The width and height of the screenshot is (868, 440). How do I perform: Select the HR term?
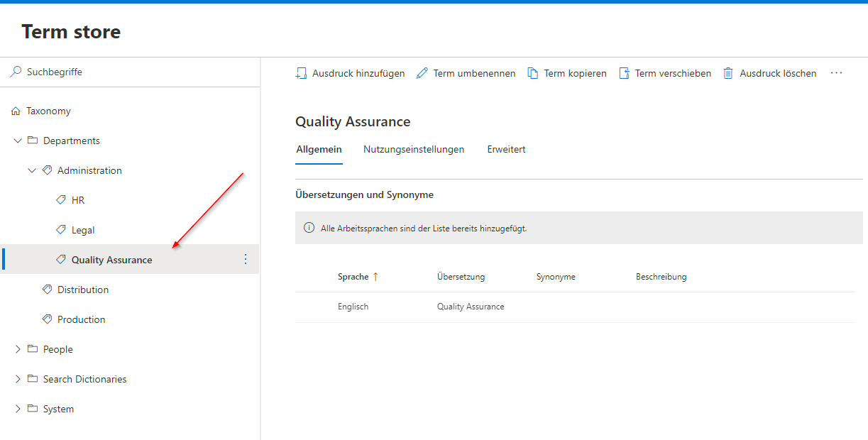(x=78, y=201)
